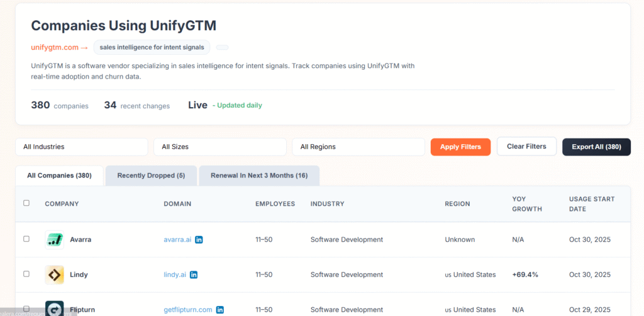Click the Clear Filters button
The width and height of the screenshot is (644, 316).
[x=526, y=147]
